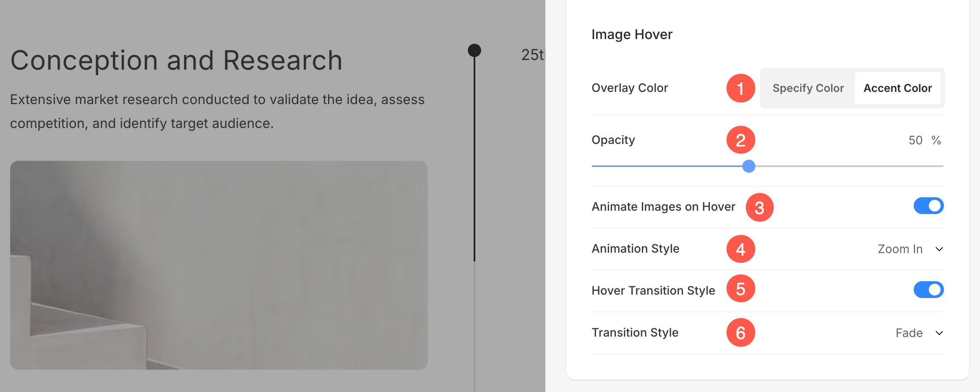The height and width of the screenshot is (392, 980).
Task: Click the opacity value field showing 50
Action: point(915,140)
